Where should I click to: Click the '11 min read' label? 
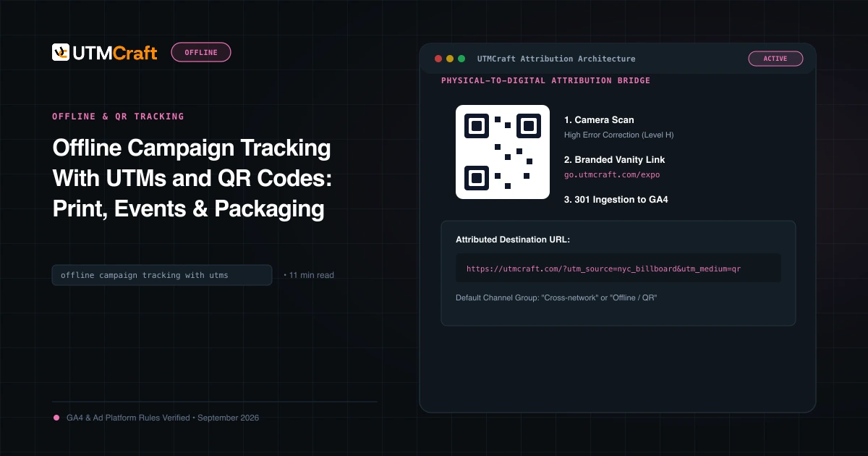coord(311,275)
